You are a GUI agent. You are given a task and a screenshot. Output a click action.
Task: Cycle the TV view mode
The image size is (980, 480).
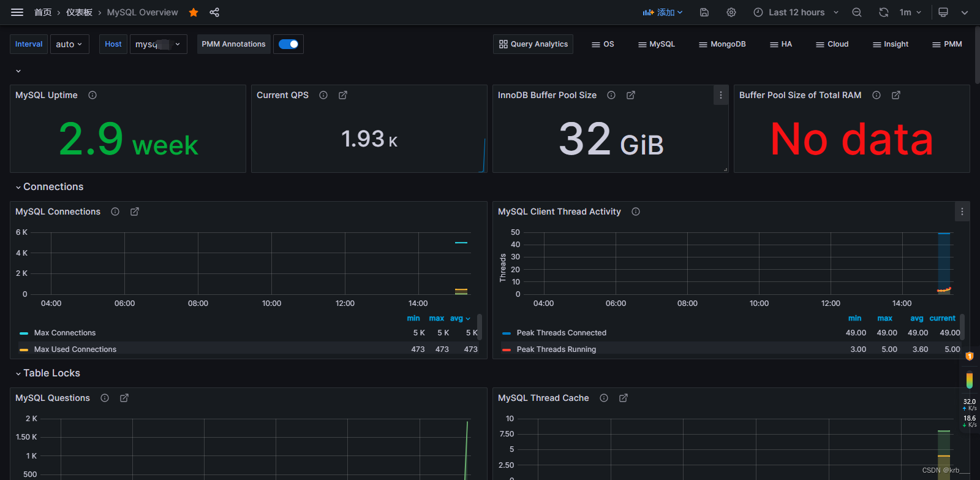943,12
